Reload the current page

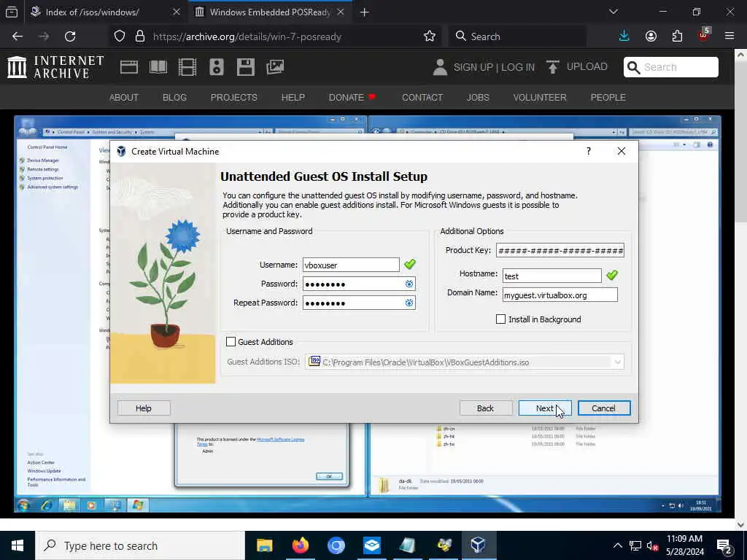[x=70, y=36]
